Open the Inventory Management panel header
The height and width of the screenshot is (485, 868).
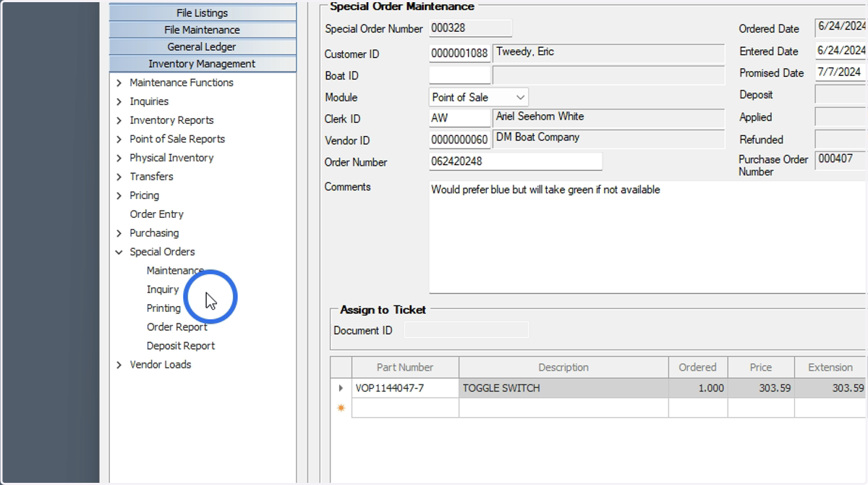203,64
